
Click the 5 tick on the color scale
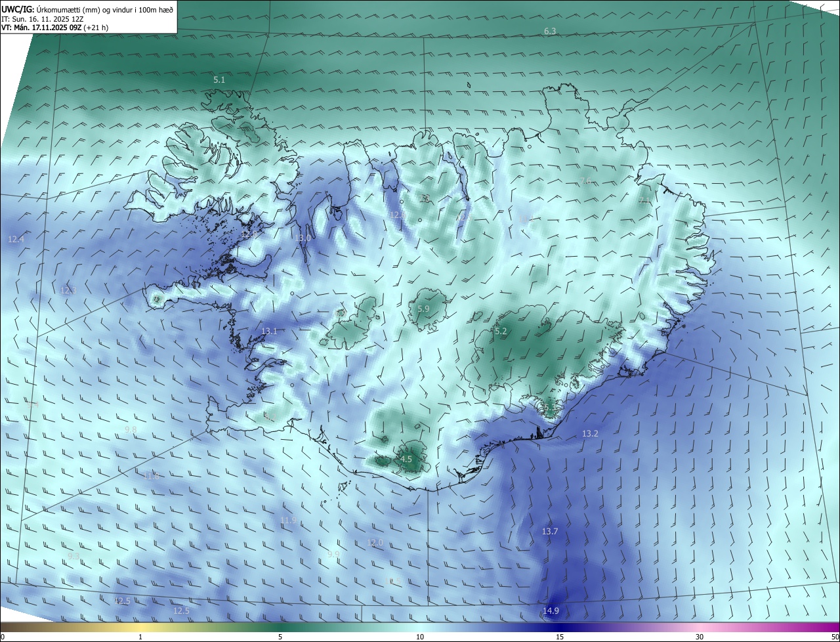coord(280,637)
